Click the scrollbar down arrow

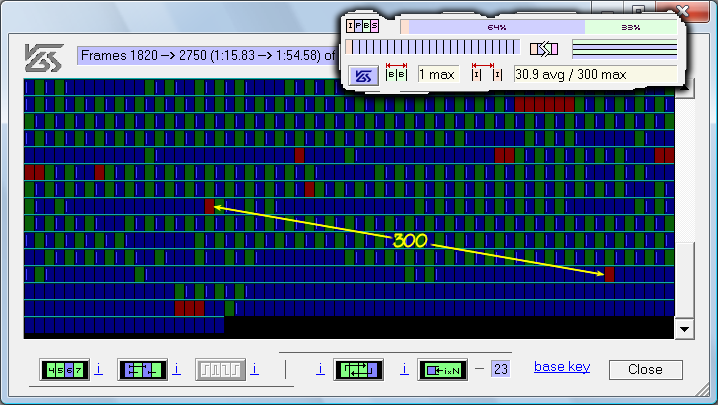pos(685,329)
